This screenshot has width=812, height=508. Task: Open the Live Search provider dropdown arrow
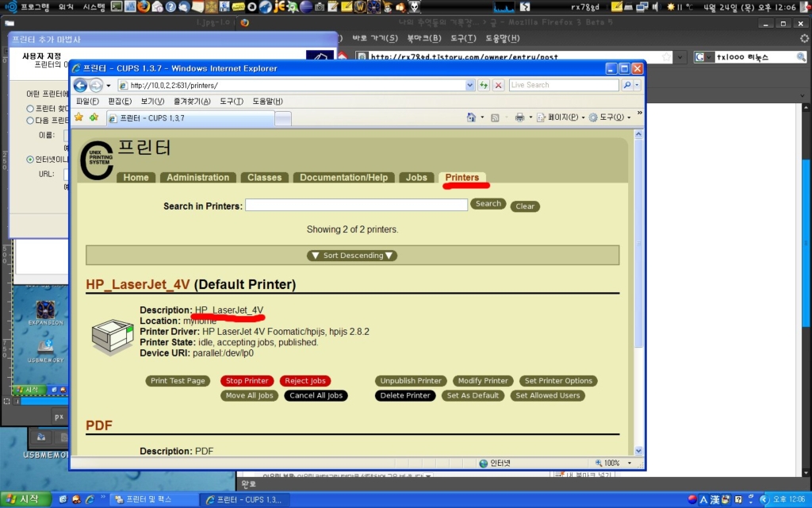637,85
